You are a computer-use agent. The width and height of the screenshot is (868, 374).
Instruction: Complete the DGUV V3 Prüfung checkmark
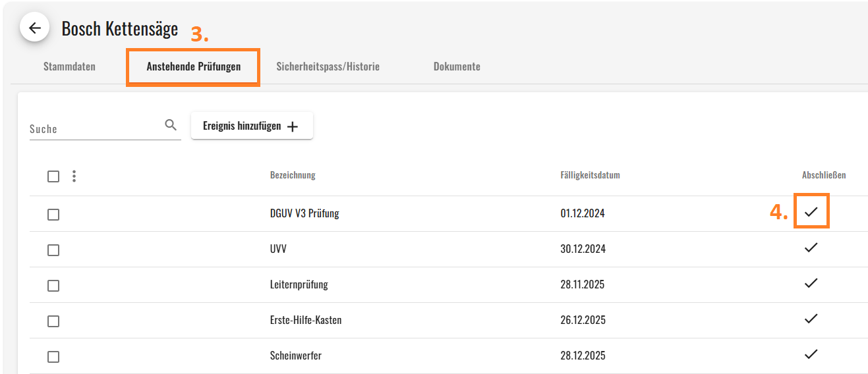click(x=811, y=211)
